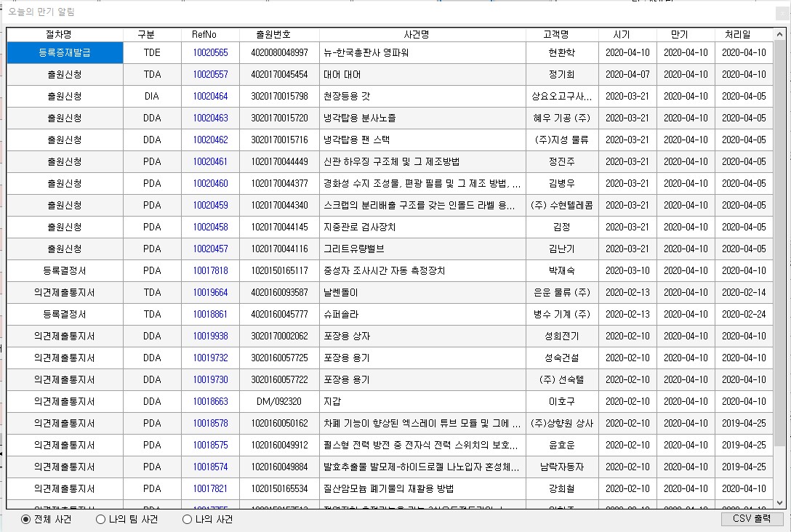
Task: Open RefNo link 10019730
Action: tap(210, 379)
